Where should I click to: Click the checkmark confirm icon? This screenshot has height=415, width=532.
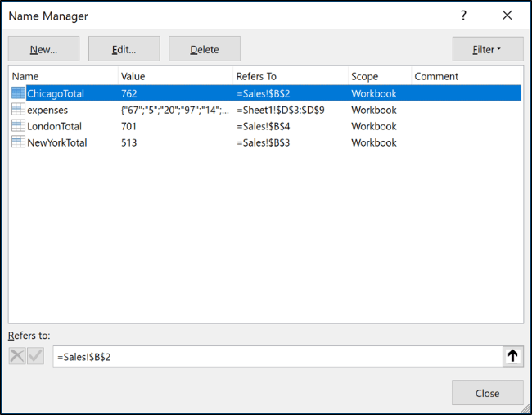click(35, 356)
